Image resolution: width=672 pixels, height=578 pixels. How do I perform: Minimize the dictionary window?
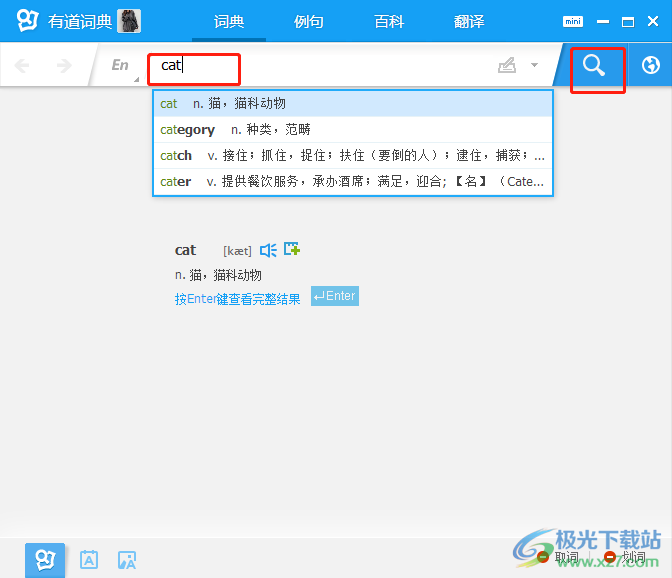coord(603,21)
